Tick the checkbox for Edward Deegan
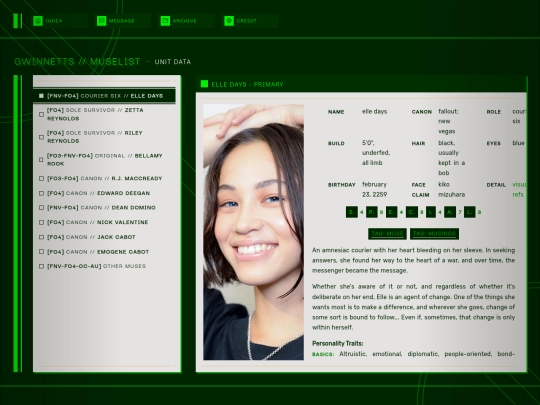The image size is (540, 405). 41,193
